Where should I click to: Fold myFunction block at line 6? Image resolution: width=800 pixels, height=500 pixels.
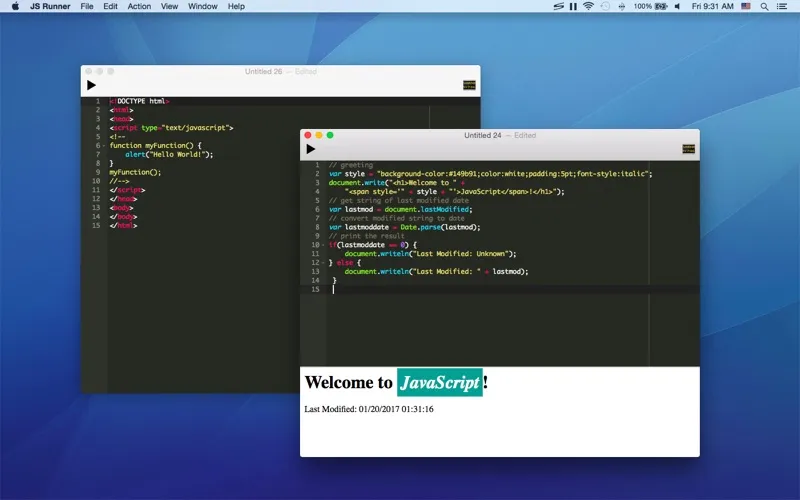click(103, 146)
